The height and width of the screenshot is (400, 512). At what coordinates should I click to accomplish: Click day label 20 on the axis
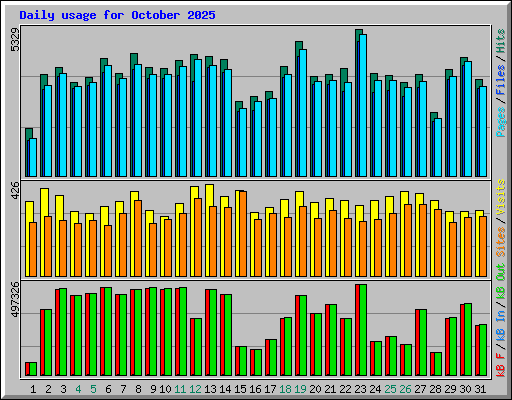(315, 389)
